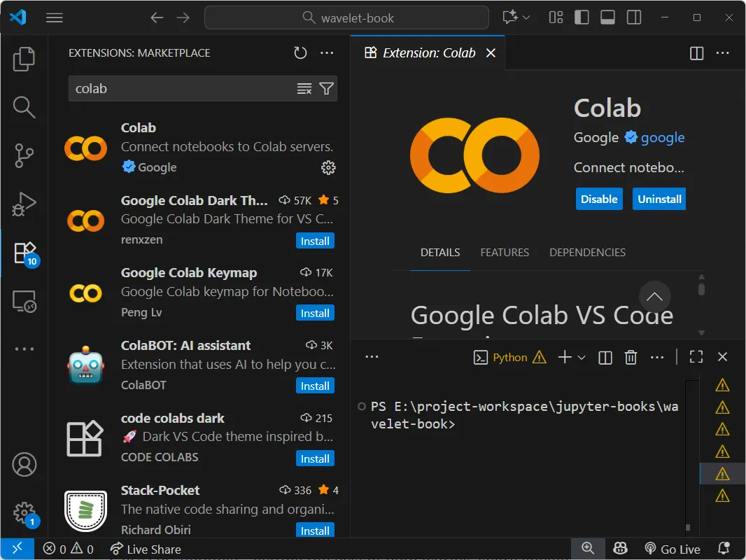Open the extension filter funnel menu
Image resolution: width=746 pixels, height=560 pixels.
pyautogui.click(x=326, y=88)
